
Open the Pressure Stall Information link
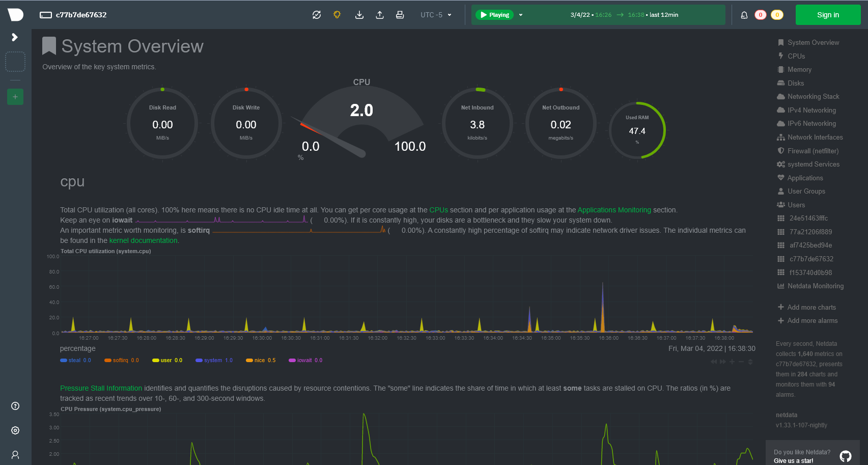pyautogui.click(x=101, y=388)
